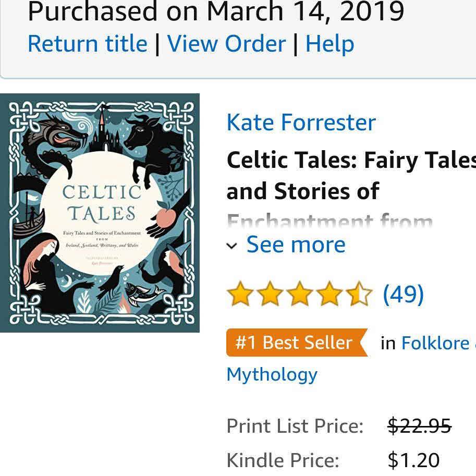Click the Celtic Tales book title text
This screenshot has height=476, width=476.
[351, 175]
